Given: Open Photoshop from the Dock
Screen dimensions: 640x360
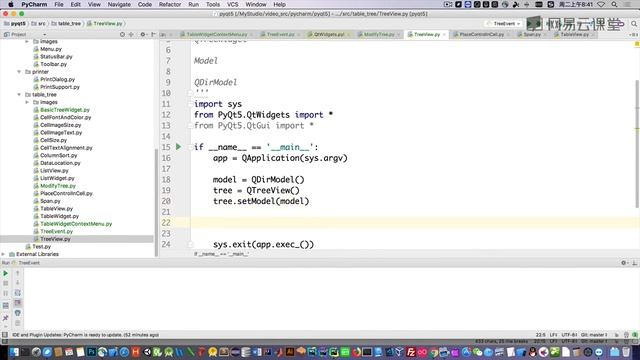Looking at the screenshot, I should click(x=91, y=352).
